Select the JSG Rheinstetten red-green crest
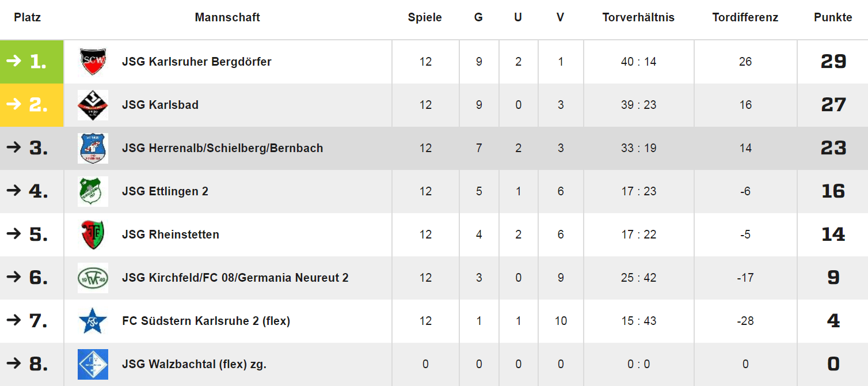 93,234
